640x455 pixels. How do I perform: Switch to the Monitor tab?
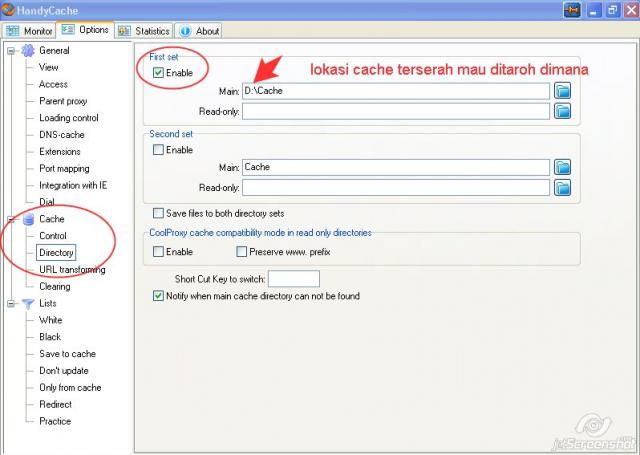tap(29, 31)
